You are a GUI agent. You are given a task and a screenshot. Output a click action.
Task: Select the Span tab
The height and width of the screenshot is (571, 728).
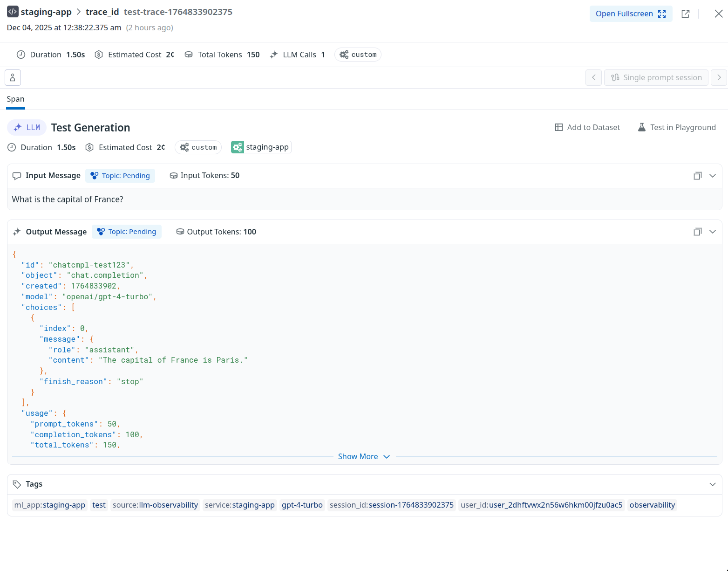tap(15, 99)
